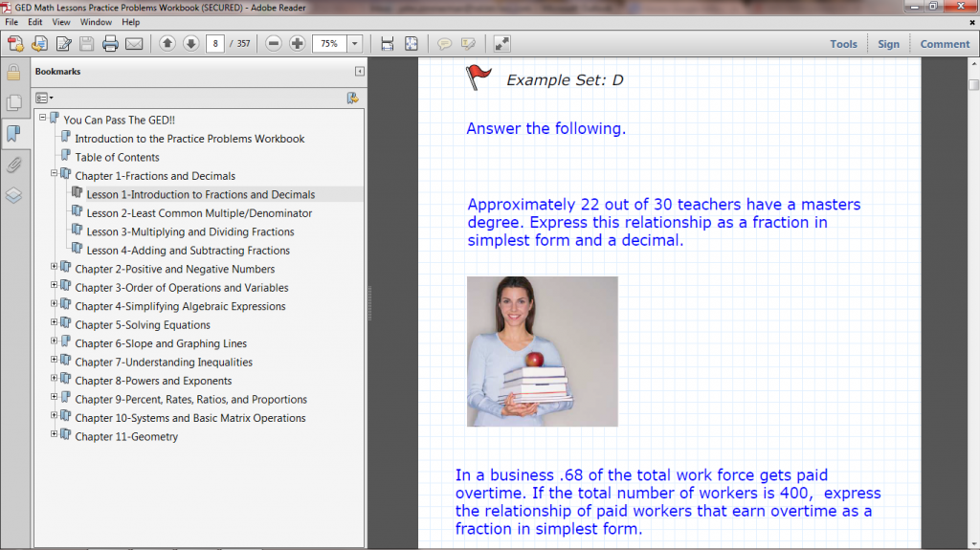
Task: Open the File menu
Action: pyautogui.click(x=11, y=22)
